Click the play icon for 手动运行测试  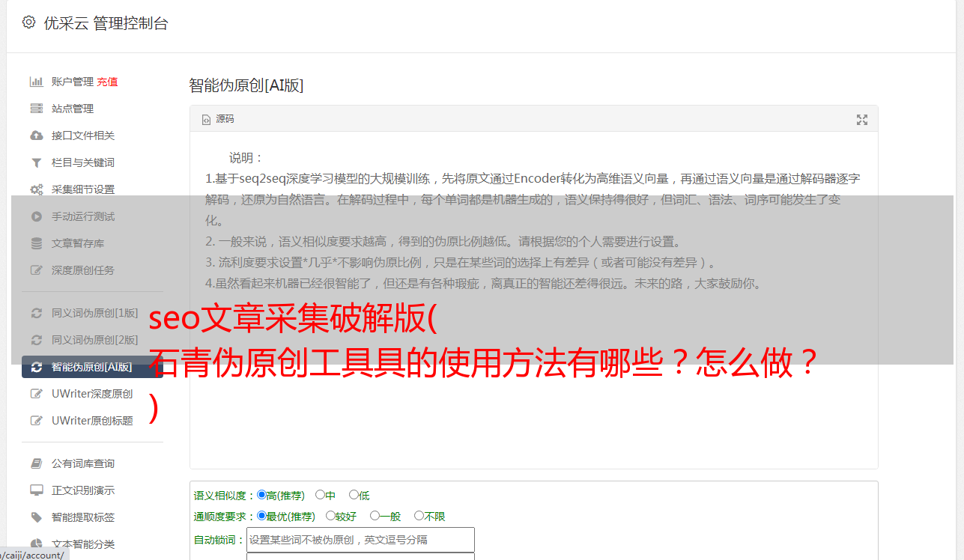tap(36, 216)
